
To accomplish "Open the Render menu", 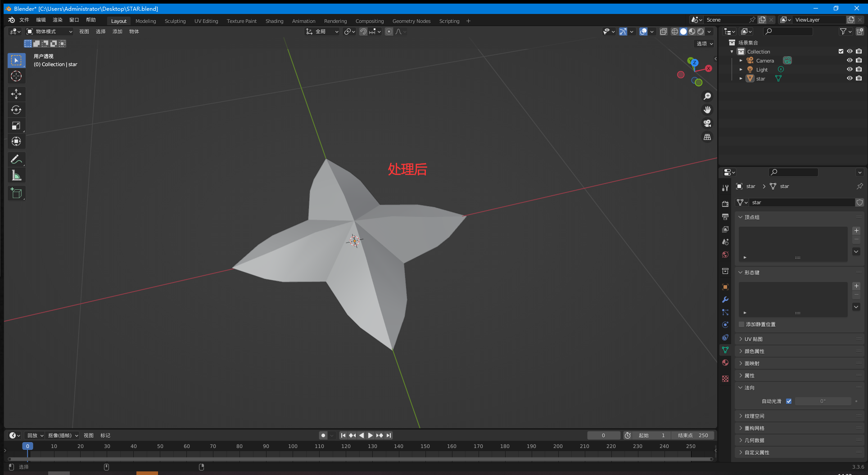I will (x=58, y=20).
